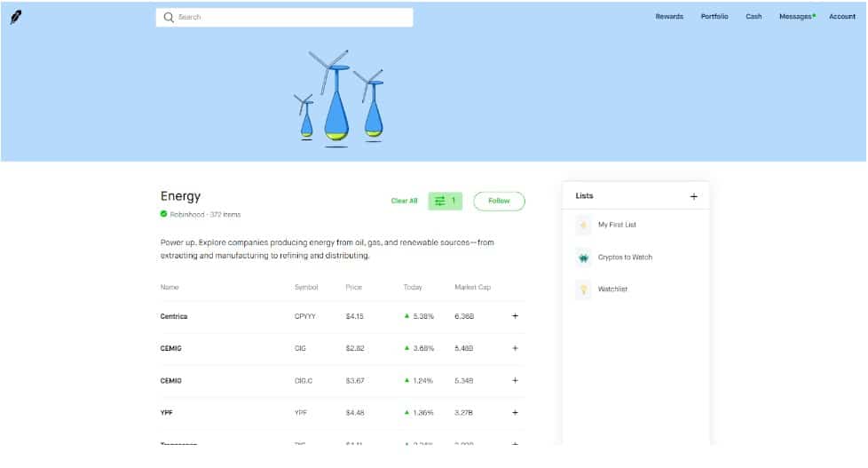Add CEMIG (CIG.C) to a list
This screenshot has width=868, height=468.
[x=515, y=380]
